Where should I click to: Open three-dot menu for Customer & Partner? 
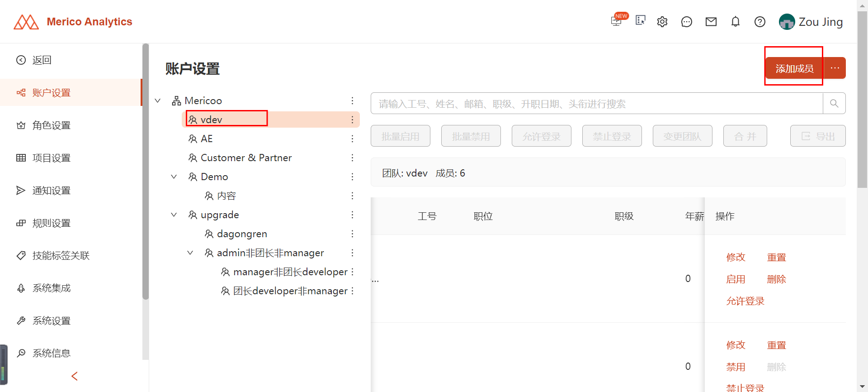tap(352, 158)
